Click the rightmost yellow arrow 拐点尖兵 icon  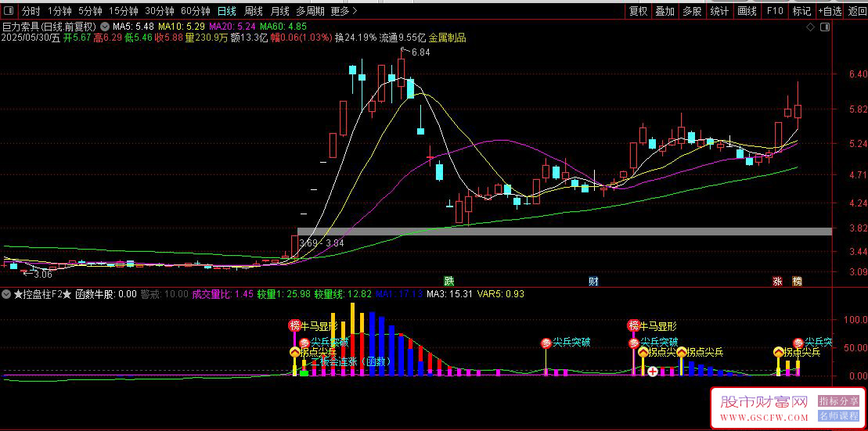click(779, 352)
